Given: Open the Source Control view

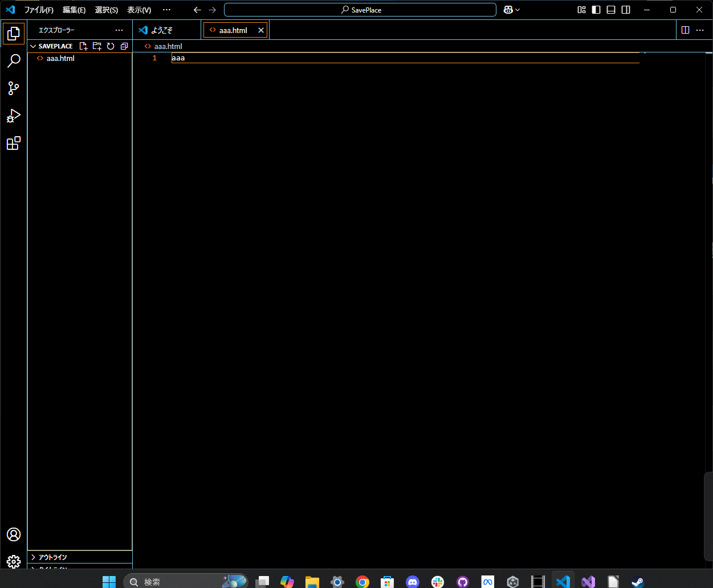Looking at the screenshot, I should 14,88.
